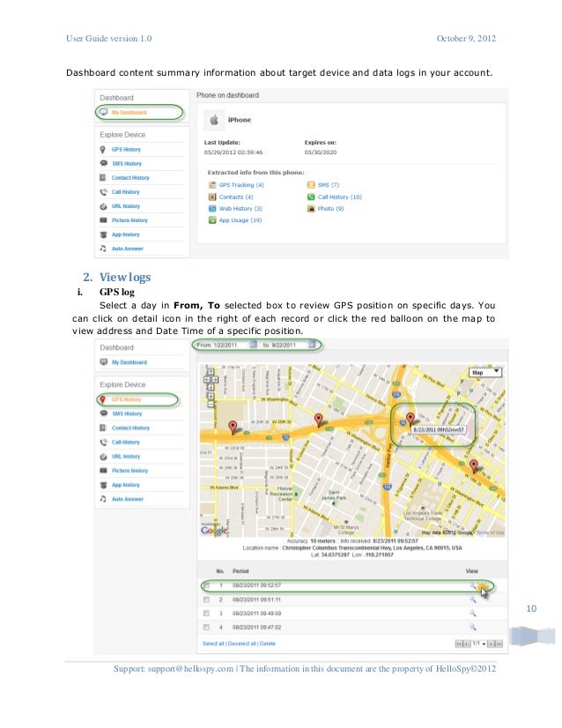Open Picture history in the GPS log sidebar
This screenshot has width=562, height=728.
pyautogui.click(x=129, y=471)
